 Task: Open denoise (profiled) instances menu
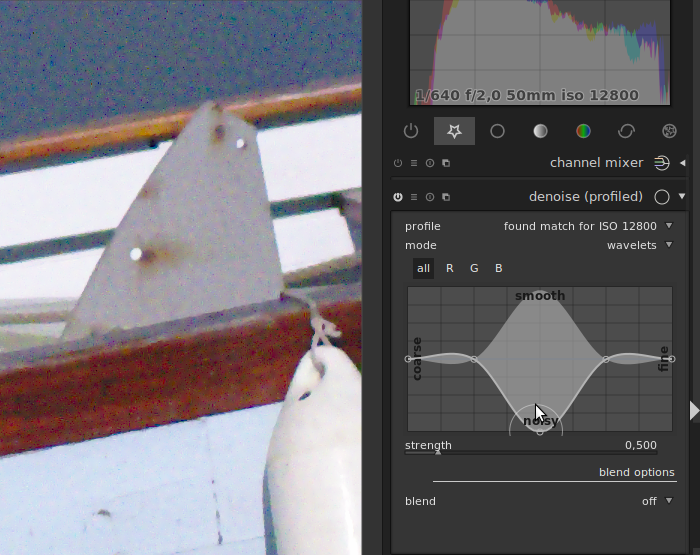[414, 197]
